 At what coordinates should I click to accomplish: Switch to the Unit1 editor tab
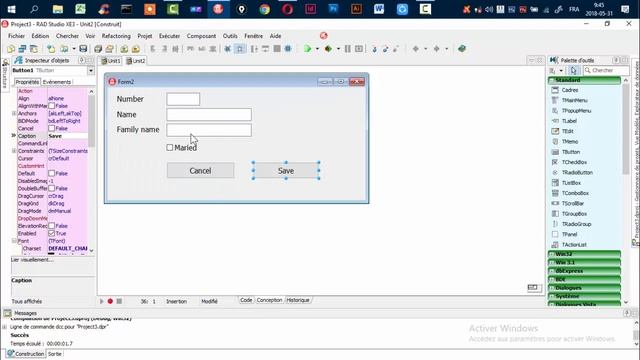[111, 61]
